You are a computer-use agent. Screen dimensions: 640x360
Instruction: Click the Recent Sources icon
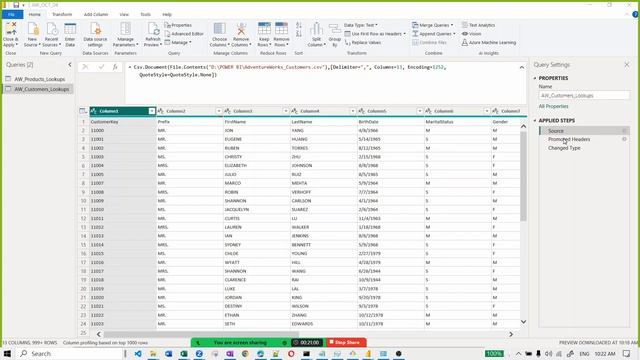[51, 29]
